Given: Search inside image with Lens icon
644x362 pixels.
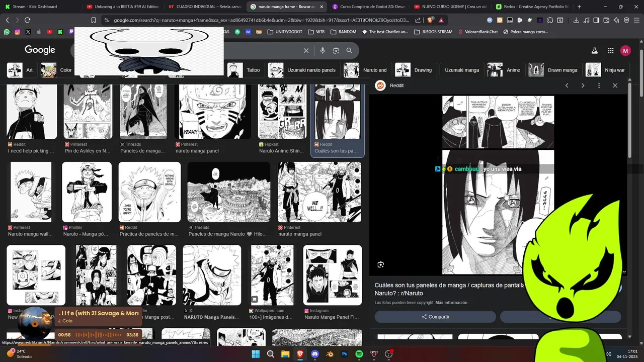Looking at the screenshot, I should click(381, 264).
